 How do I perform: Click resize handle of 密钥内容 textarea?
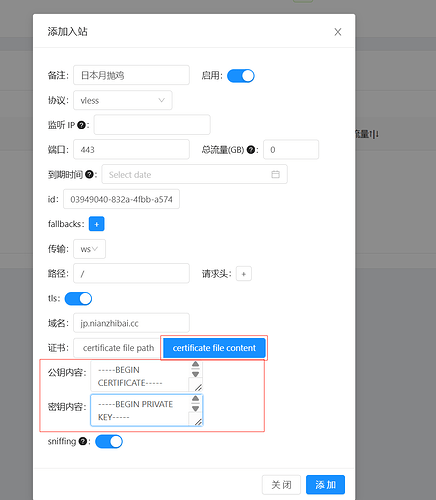click(198, 422)
